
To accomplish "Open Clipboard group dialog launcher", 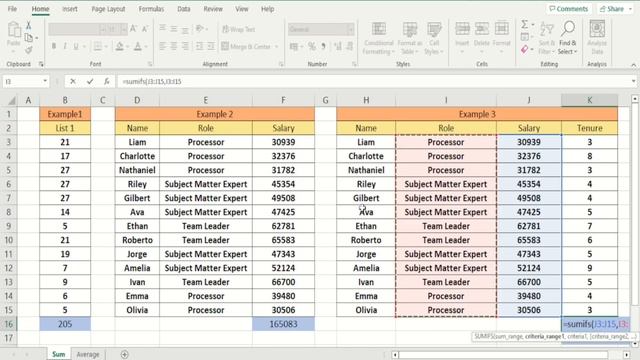I will click(41, 64).
